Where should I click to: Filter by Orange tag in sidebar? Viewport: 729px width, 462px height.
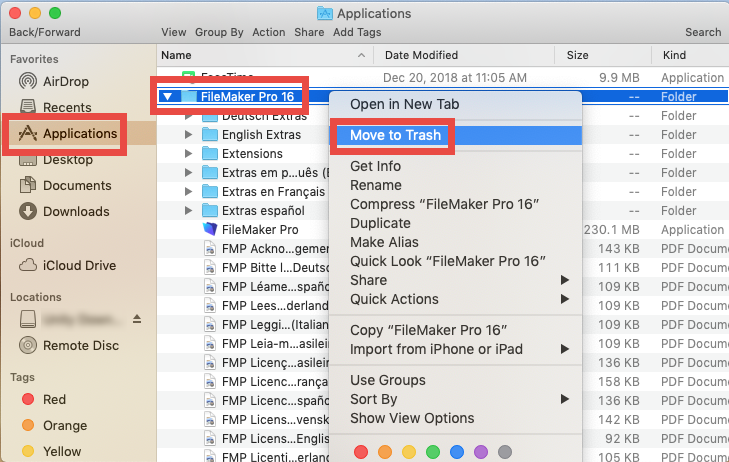coord(54,425)
